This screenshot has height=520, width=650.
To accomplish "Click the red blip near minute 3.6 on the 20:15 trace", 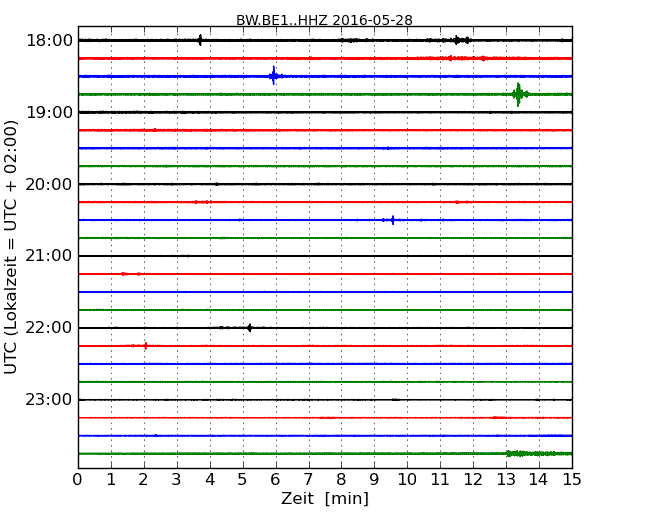I will click(196, 202).
